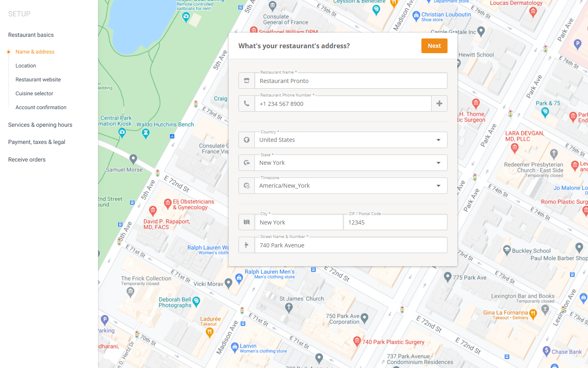
Task: Click the phone icon beside phone number
Action: (247, 103)
